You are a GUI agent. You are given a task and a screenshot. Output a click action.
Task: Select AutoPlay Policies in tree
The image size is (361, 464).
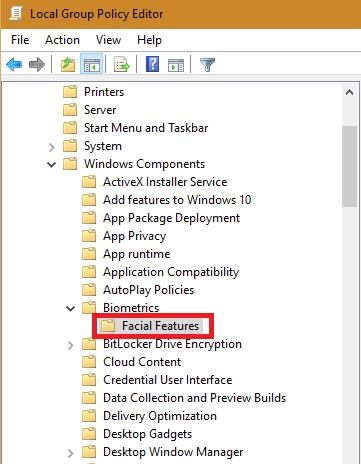point(149,290)
